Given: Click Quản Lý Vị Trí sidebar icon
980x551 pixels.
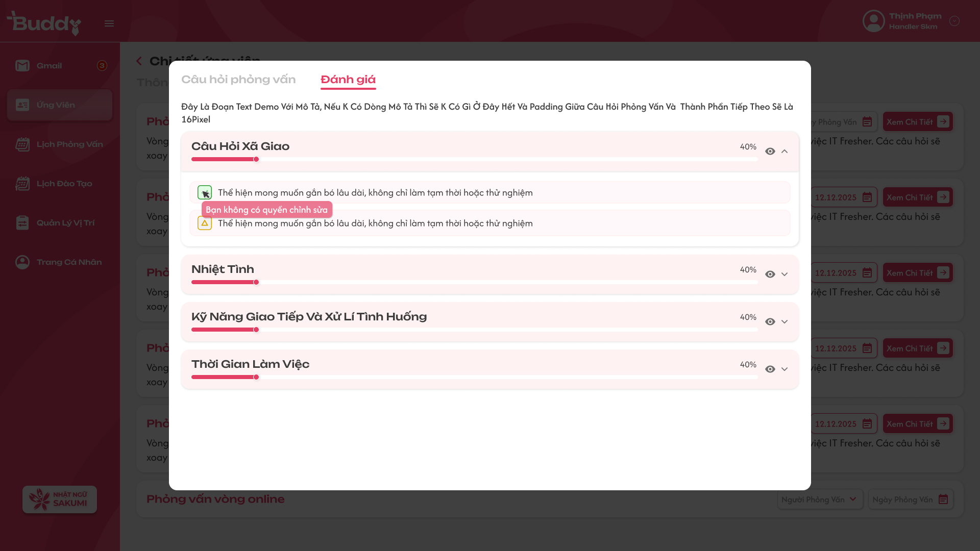Looking at the screenshot, I should pyautogui.click(x=22, y=223).
